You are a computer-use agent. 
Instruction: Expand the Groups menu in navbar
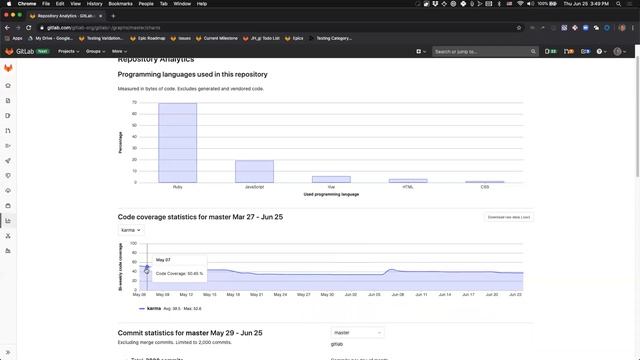point(96,51)
